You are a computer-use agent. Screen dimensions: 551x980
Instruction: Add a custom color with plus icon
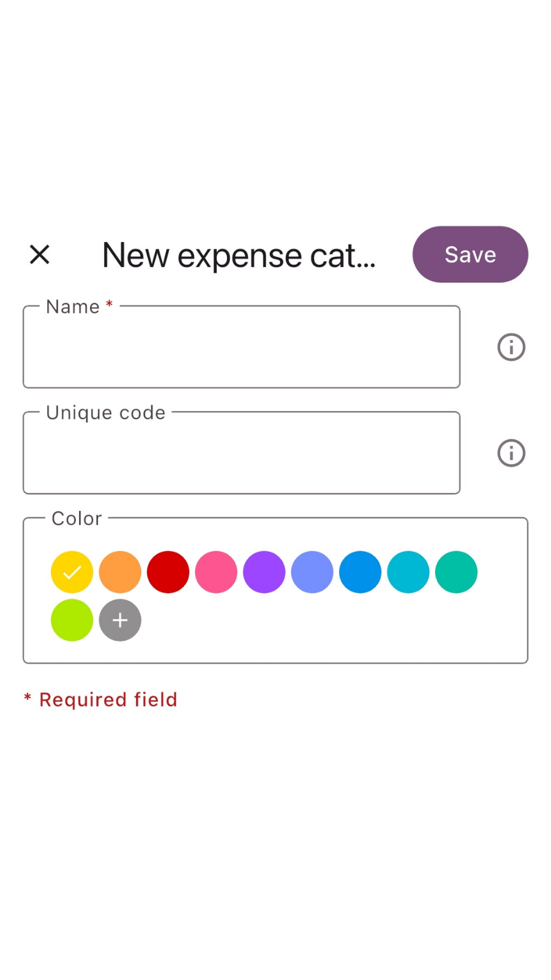point(120,620)
